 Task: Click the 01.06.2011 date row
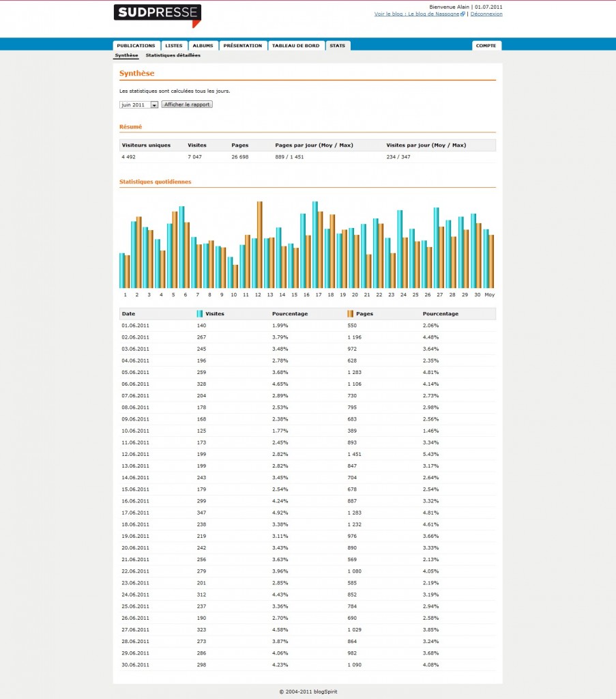coord(308,326)
